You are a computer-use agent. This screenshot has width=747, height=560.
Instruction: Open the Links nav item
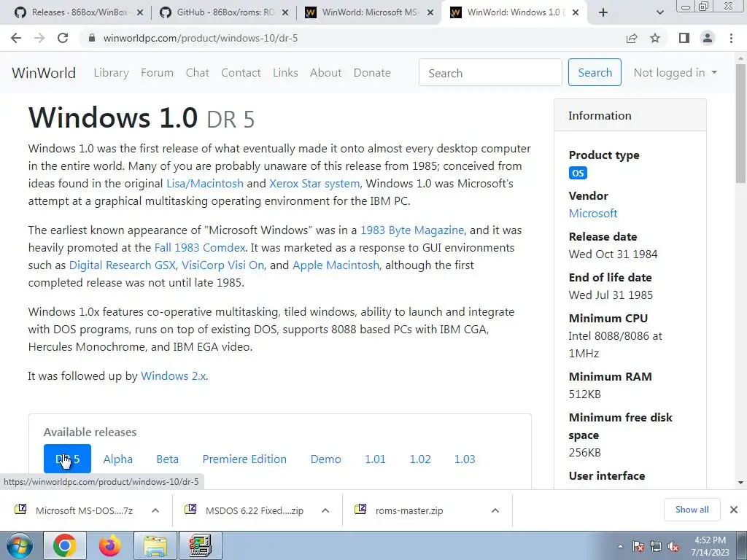point(285,73)
